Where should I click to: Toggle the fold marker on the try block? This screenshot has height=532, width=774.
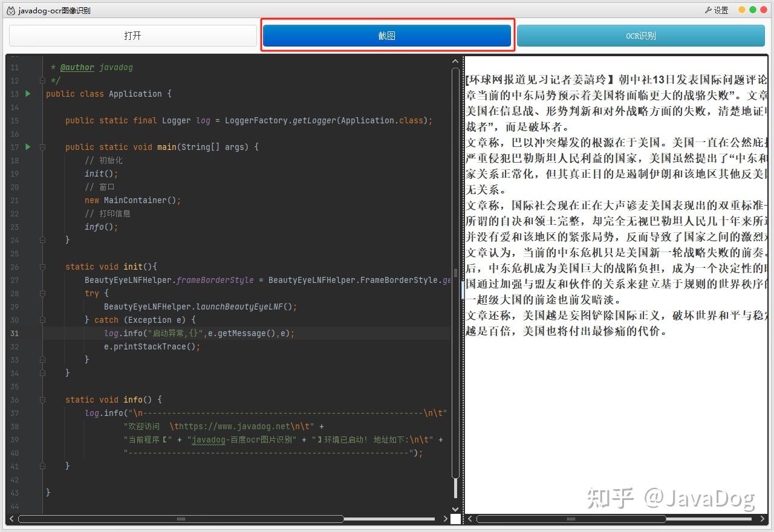[42, 293]
